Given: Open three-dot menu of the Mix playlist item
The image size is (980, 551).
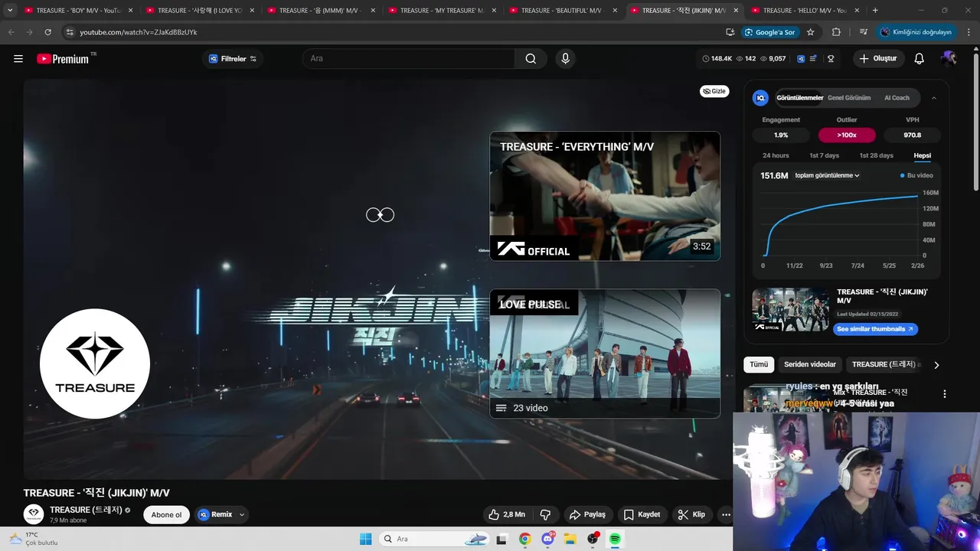Looking at the screenshot, I should click(944, 394).
